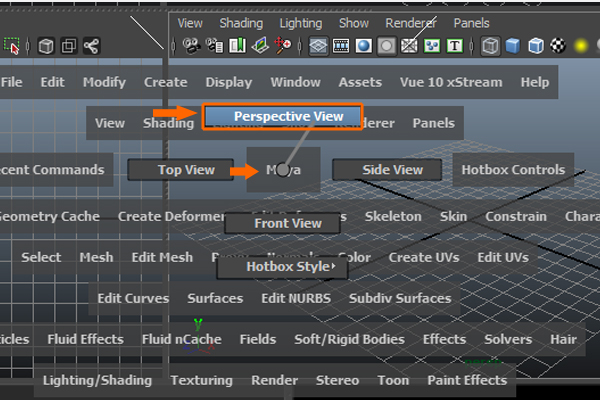Open the Edit Curves menu
Viewport: 600px width, 400px height.
pos(133,298)
